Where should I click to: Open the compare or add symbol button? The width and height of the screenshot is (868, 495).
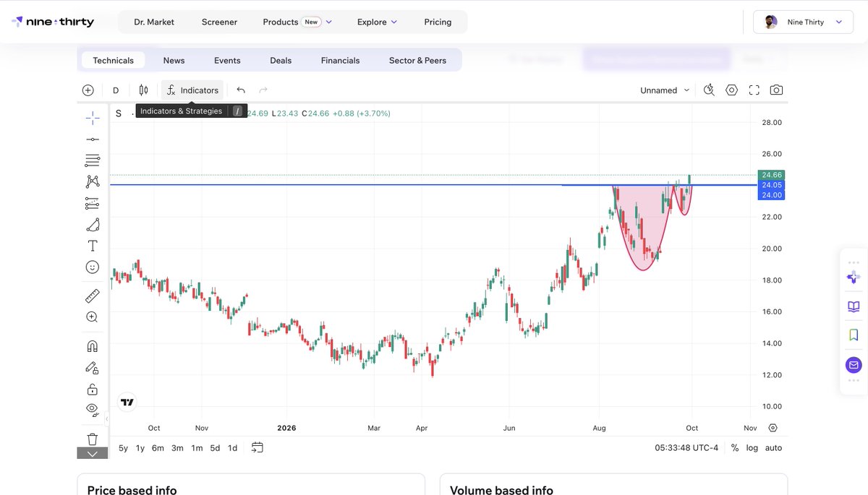(x=88, y=90)
